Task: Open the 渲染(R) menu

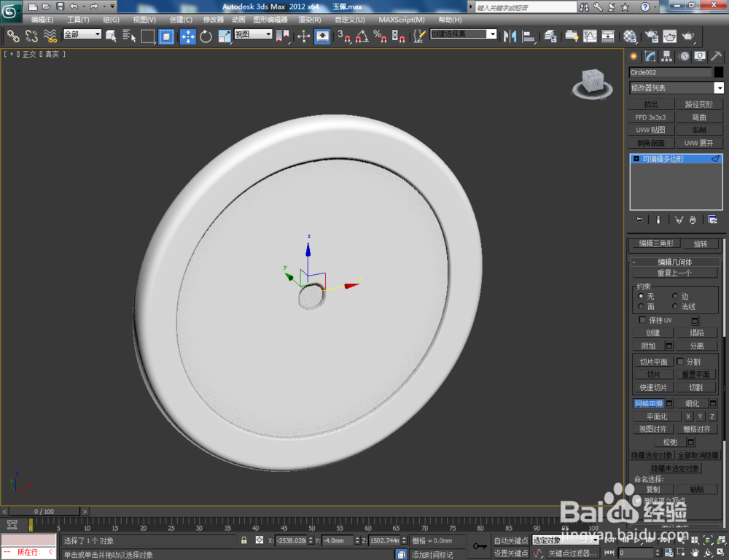Action: [x=310, y=20]
